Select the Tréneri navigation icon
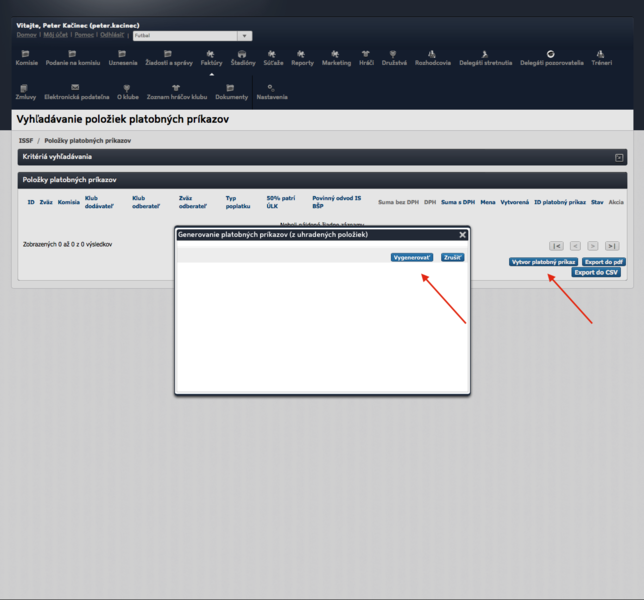 (x=600, y=57)
